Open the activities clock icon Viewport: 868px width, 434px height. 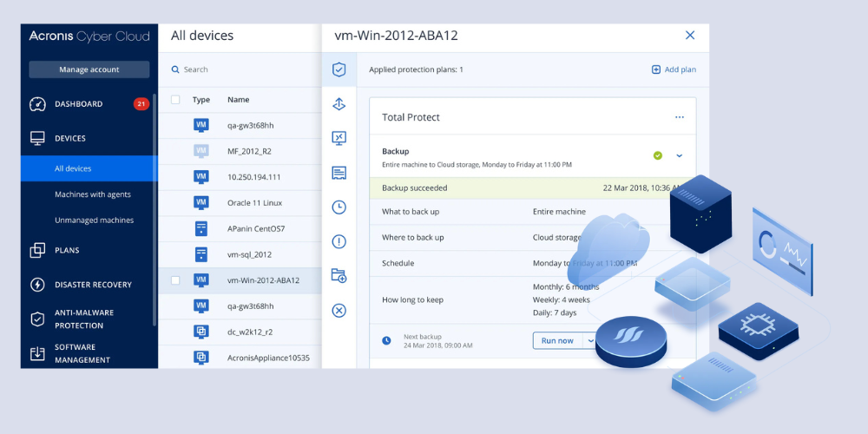[x=339, y=207]
